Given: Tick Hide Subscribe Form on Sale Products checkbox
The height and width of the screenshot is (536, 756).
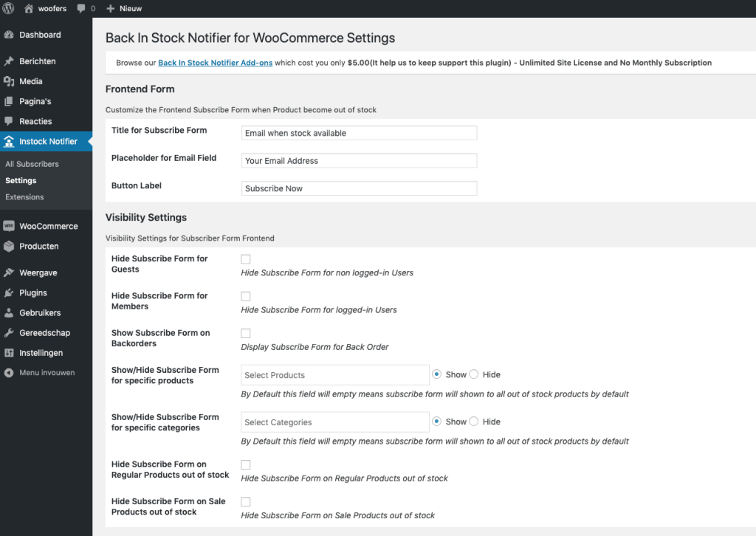Looking at the screenshot, I should pyautogui.click(x=245, y=502).
